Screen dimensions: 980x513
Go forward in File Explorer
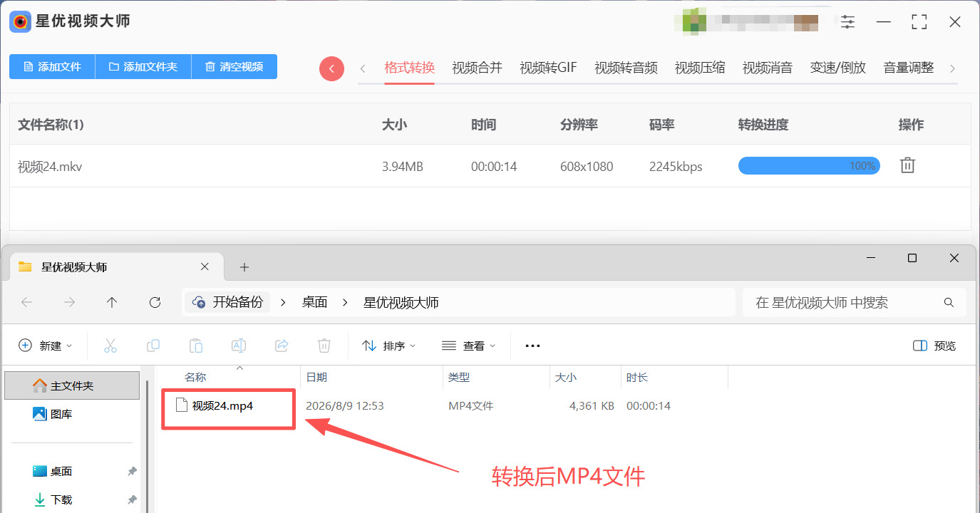(69, 302)
